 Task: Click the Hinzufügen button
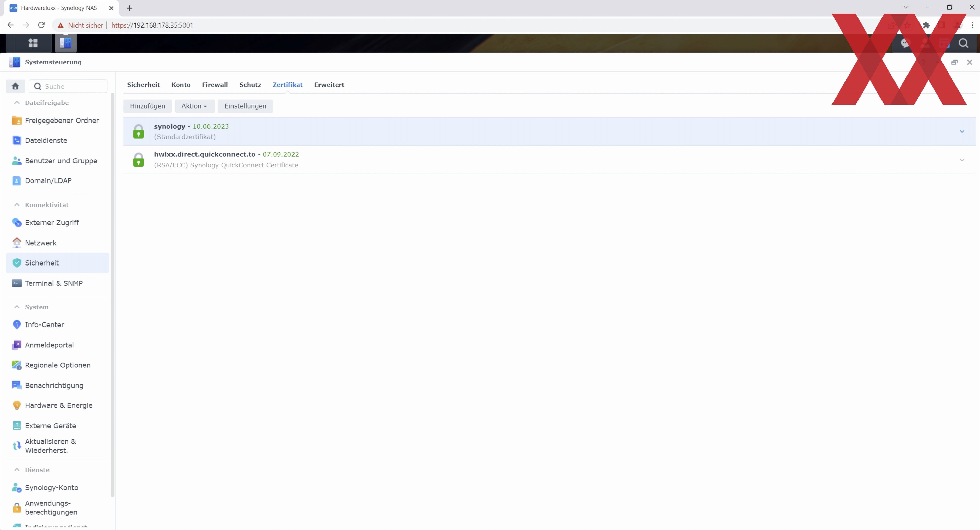148,106
